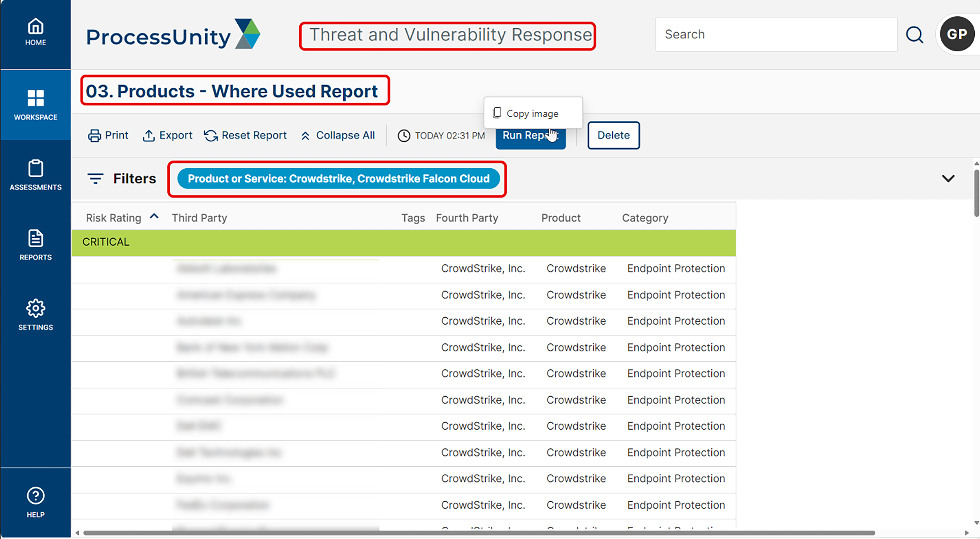Collapse all report sections
This screenshot has width=980, height=539.
click(339, 135)
